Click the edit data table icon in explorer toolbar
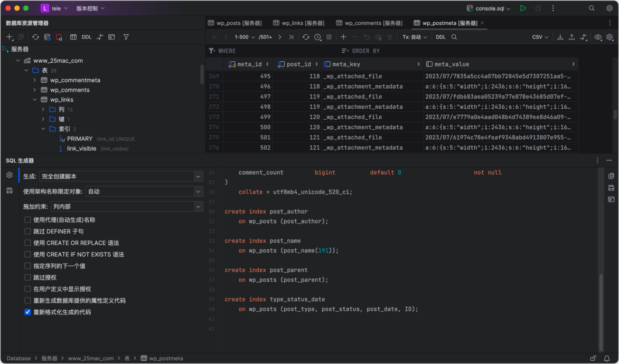The image size is (619, 364). click(73, 37)
